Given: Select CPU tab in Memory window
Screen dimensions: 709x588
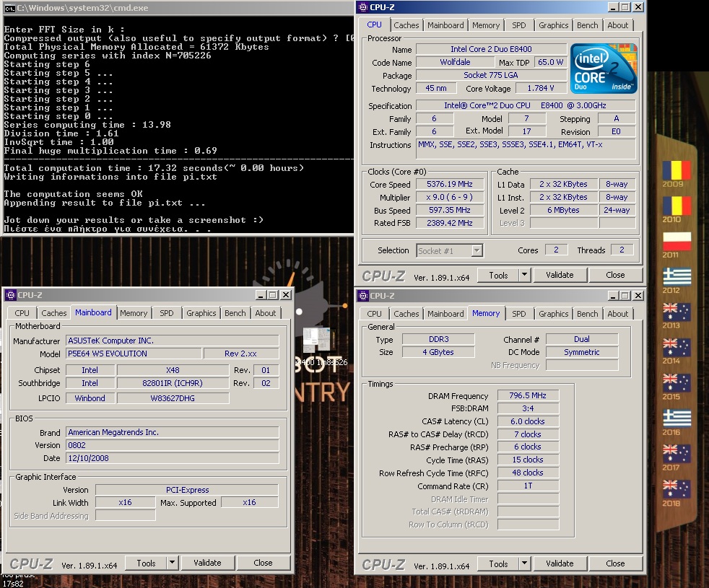Looking at the screenshot, I should tap(374, 314).
